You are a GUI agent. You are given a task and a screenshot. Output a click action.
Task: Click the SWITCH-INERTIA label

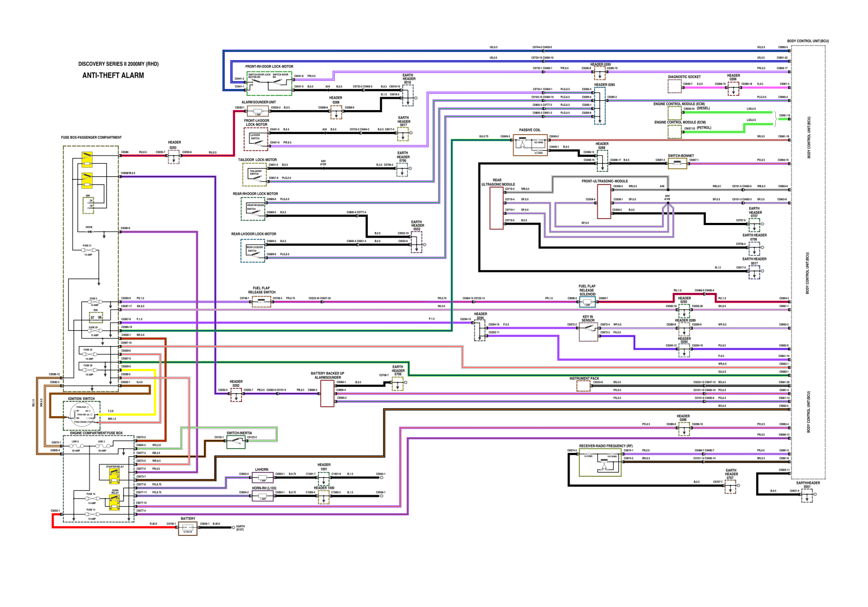pyautogui.click(x=239, y=433)
